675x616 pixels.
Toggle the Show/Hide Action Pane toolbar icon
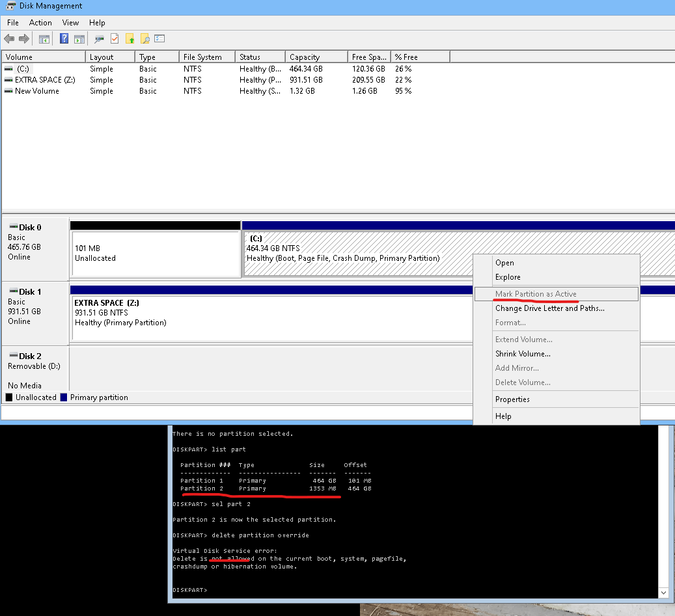click(80, 39)
